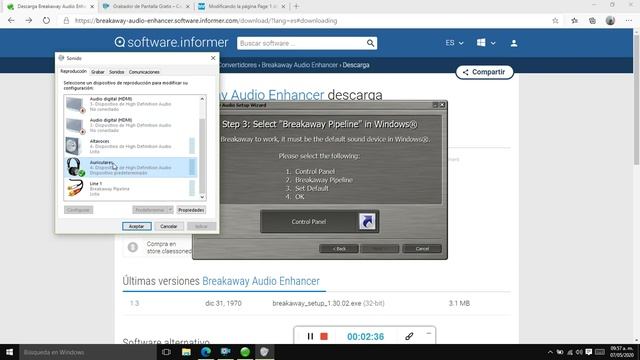Open the browser settings ellipsis menu
This screenshot has width=640, height=360.
629,20
